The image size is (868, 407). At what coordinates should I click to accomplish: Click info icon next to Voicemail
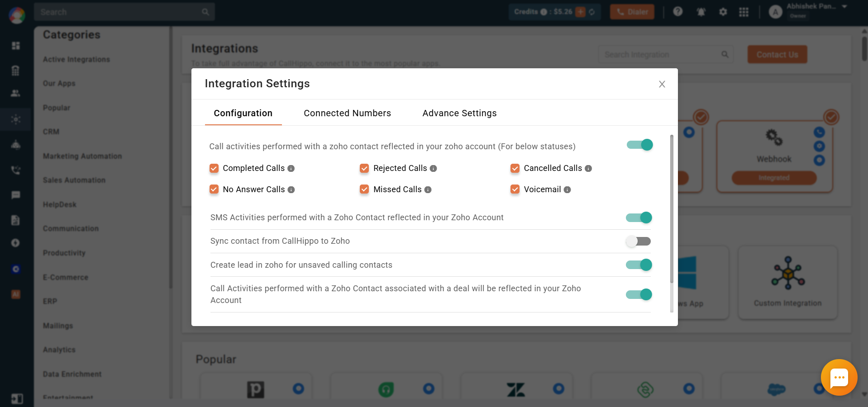567,190
